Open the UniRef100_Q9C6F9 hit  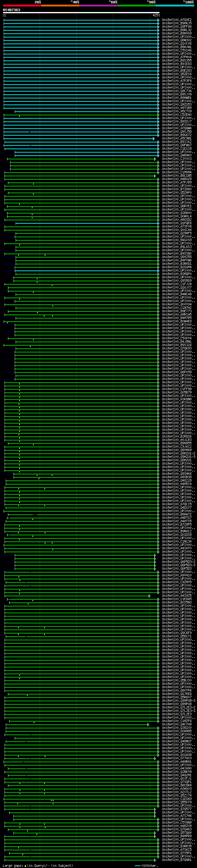(x=177, y=633)
